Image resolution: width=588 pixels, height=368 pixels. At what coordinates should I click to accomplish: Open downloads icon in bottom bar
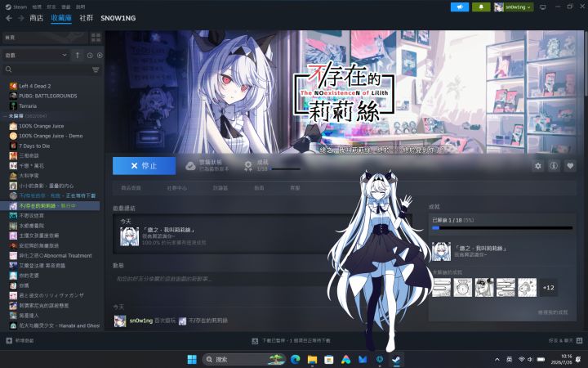click(255, 340)
